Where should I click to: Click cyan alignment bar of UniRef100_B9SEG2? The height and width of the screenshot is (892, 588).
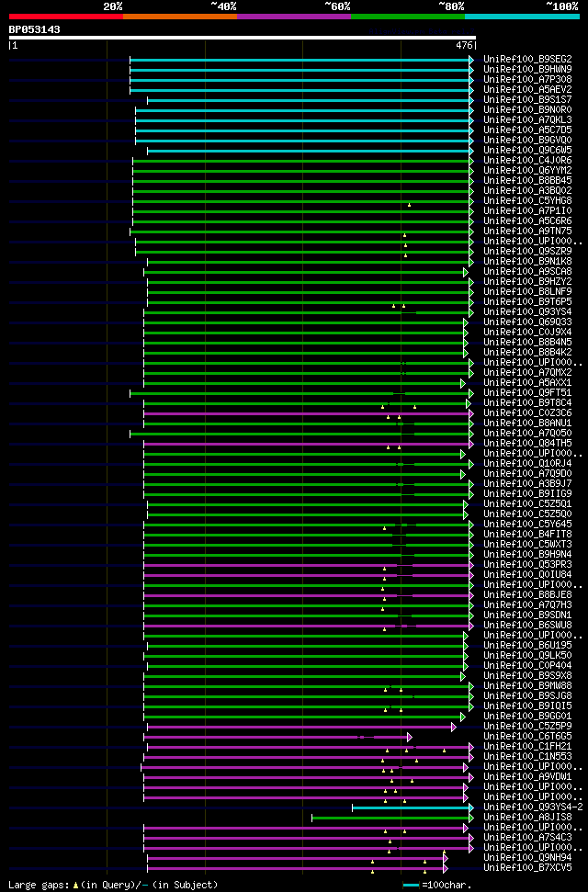pyautogui.click(x=300, y=59)
